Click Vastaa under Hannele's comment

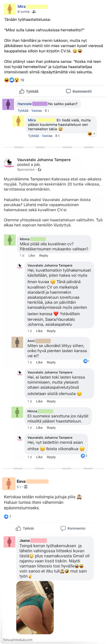[36, 111]
